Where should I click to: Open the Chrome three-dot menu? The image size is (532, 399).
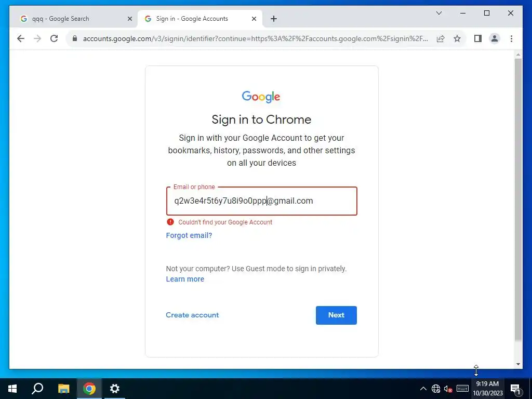point(511,38)
